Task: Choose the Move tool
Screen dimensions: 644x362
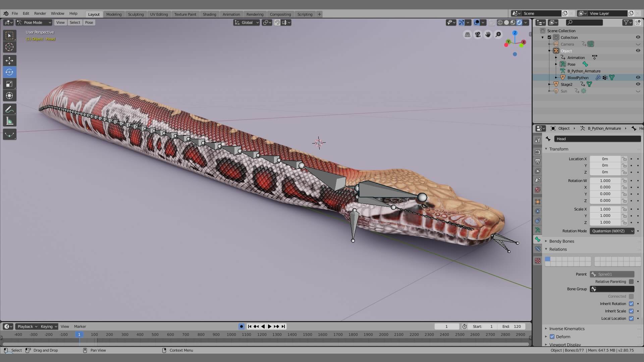Action: (9, 60)
